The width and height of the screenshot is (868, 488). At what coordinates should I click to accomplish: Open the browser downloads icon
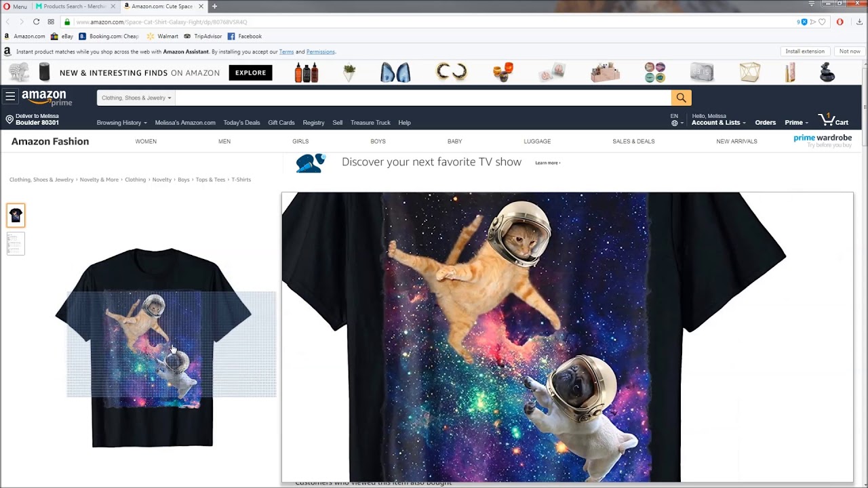tap(859, 22)
